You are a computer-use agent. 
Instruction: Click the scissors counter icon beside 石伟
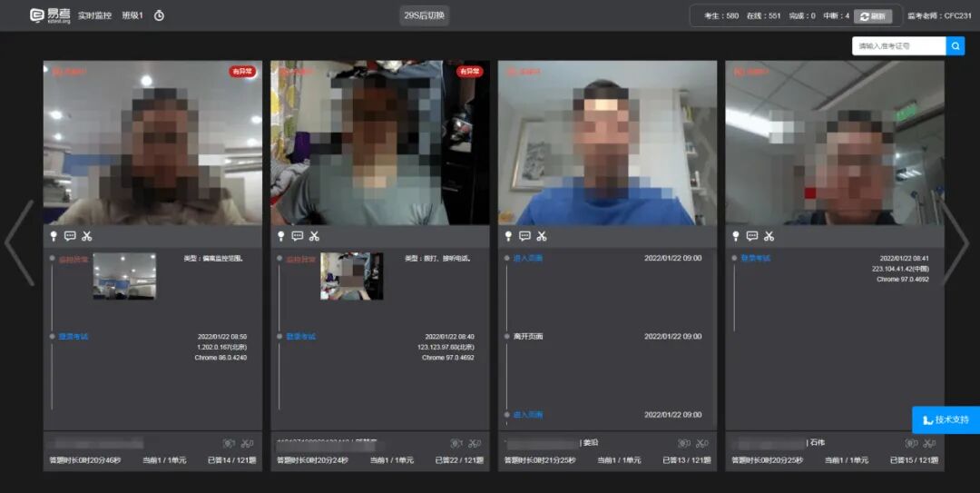point(930,444)
